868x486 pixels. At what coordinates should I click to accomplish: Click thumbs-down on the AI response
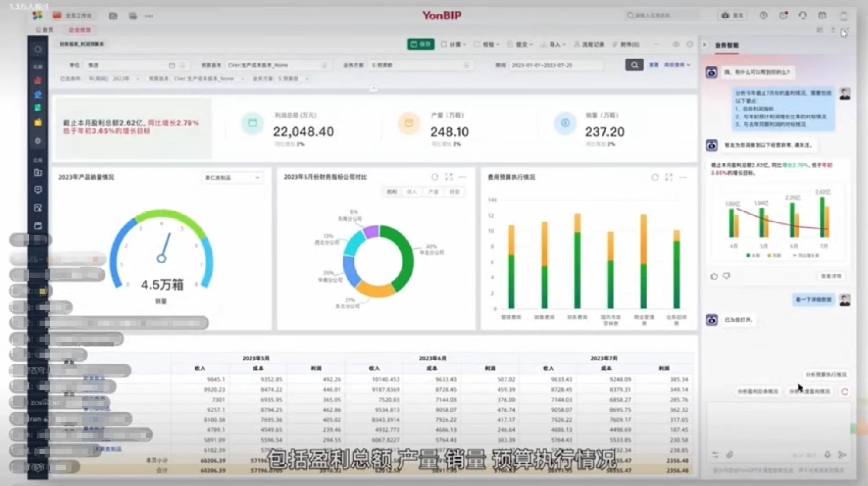coord(727,277)
